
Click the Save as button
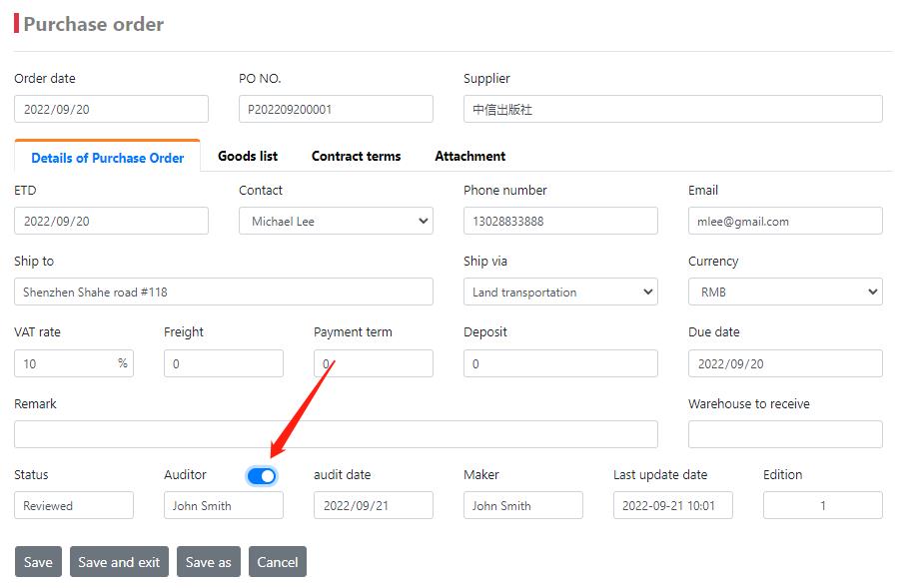(209, 562)
